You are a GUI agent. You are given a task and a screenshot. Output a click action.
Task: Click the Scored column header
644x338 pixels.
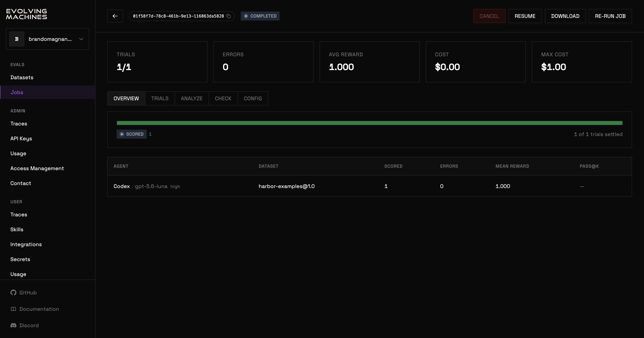pos(393,166)
